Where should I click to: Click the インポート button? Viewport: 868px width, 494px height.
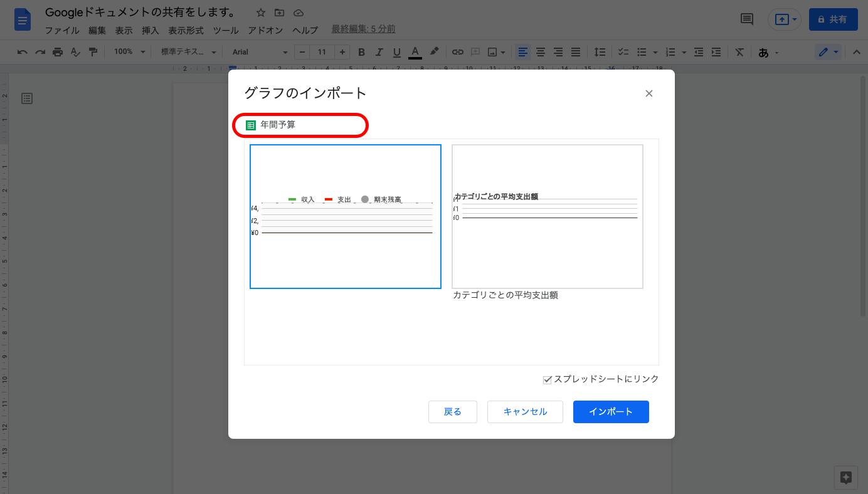[611, 412]
